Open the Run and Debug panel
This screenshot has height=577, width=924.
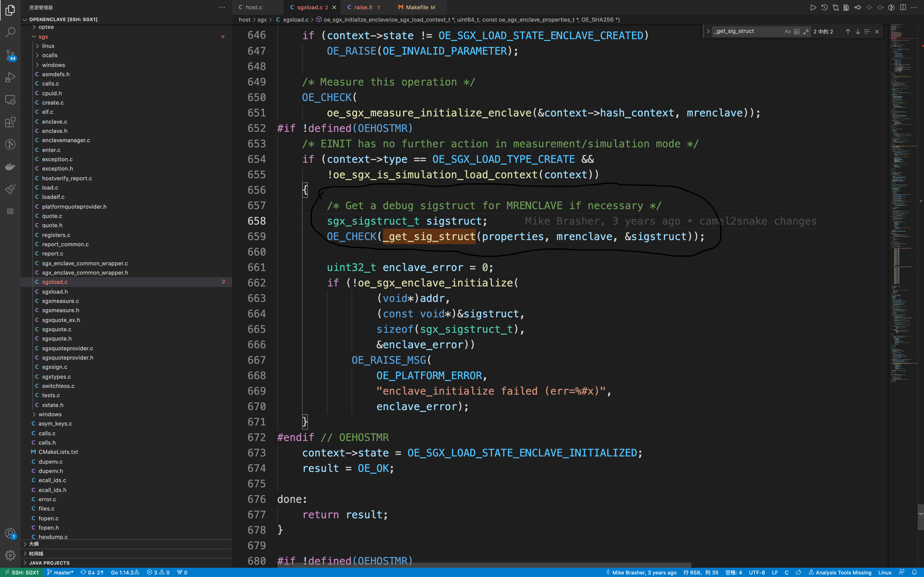[x=10, y=77]
